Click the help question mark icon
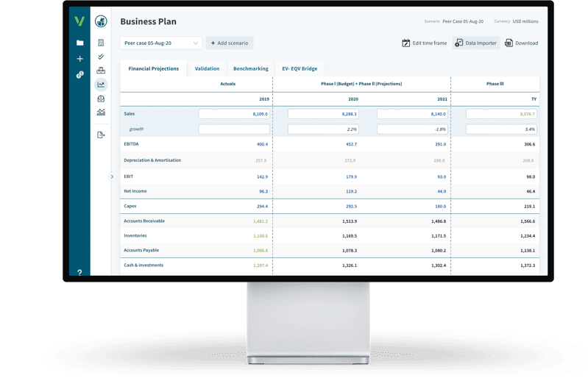Viewport: 588px width, 378px height. 79,272
